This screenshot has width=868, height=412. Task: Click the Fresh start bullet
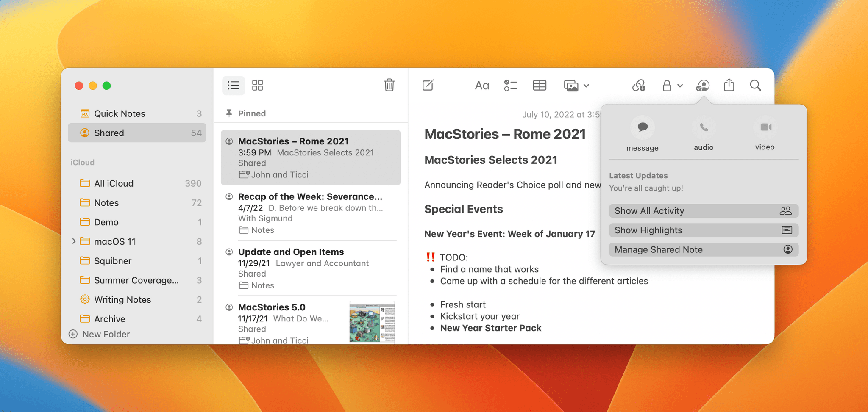tap(463, 304)
